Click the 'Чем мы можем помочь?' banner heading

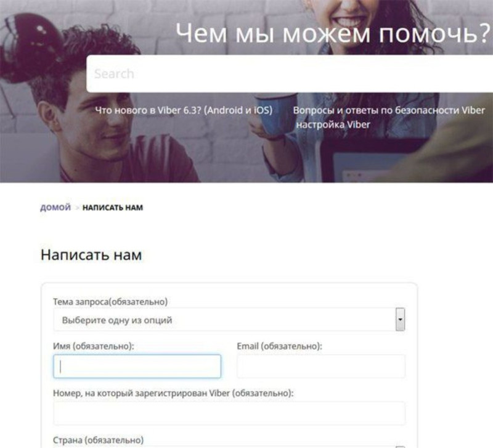click(x=333, y=33)
